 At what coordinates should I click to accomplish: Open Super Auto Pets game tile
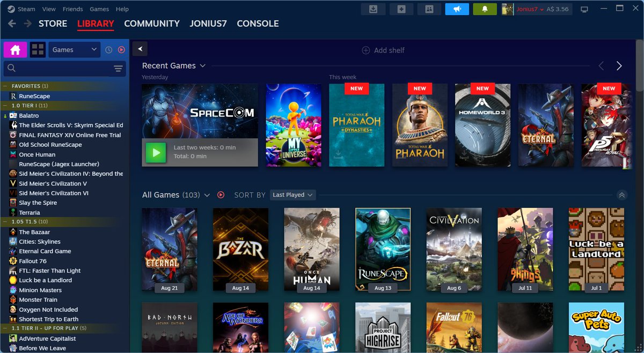[x=596, y=328]
